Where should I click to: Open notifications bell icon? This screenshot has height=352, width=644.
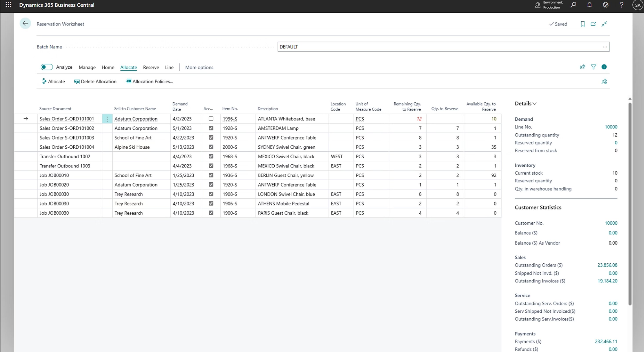tap(589, 5)
